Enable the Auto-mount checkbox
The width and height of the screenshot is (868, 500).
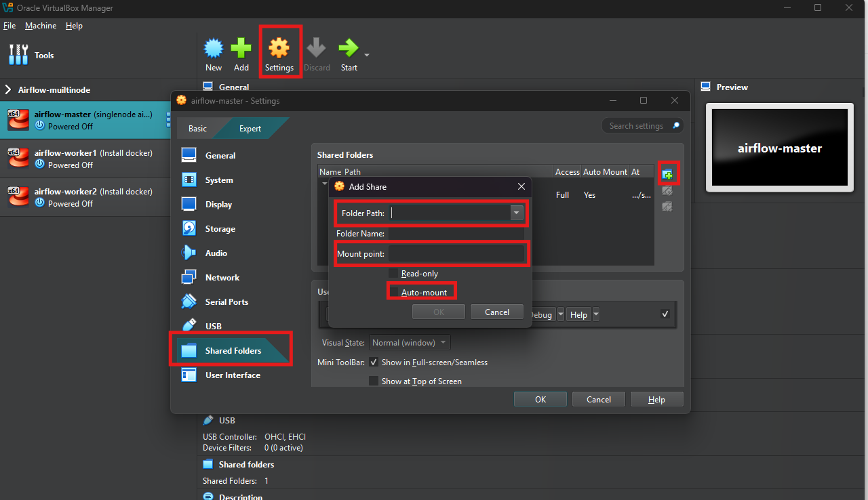[393, 292]
